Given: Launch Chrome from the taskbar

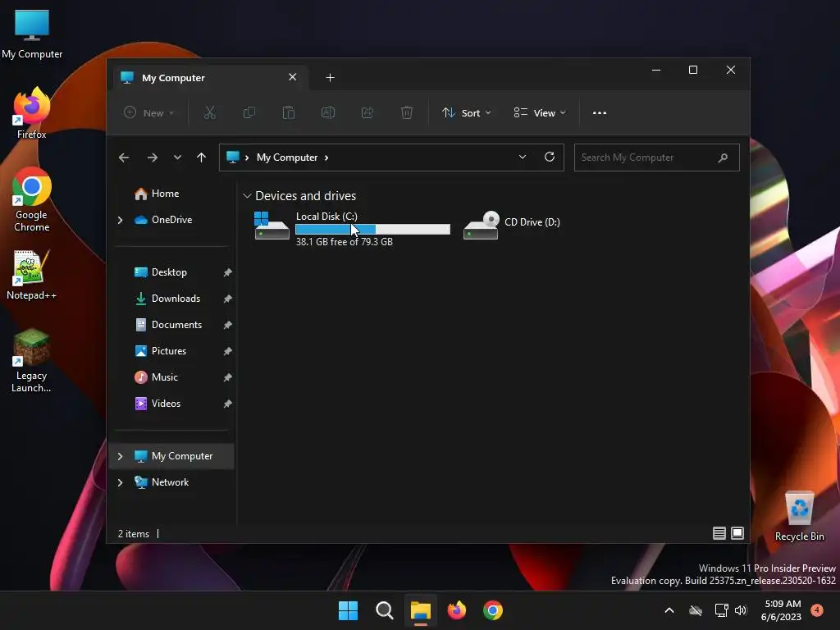Looking at the screenshot, I should click(493, 610).
